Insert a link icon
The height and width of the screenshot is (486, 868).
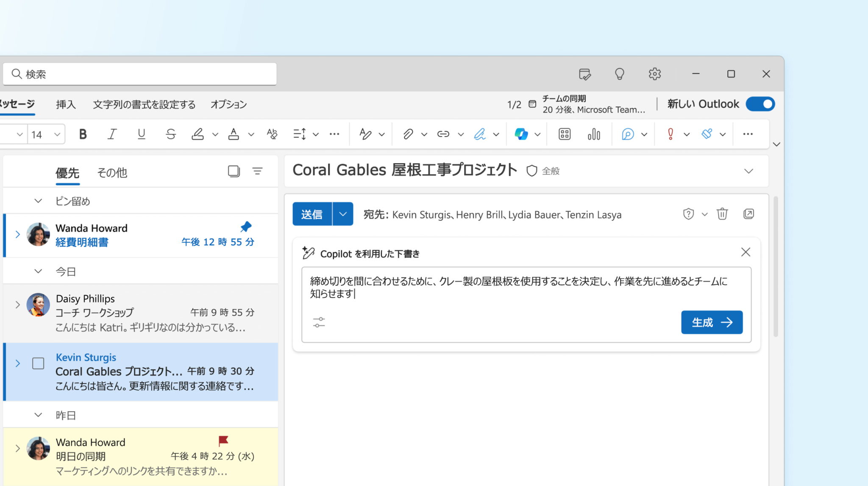tap(443, 134)
